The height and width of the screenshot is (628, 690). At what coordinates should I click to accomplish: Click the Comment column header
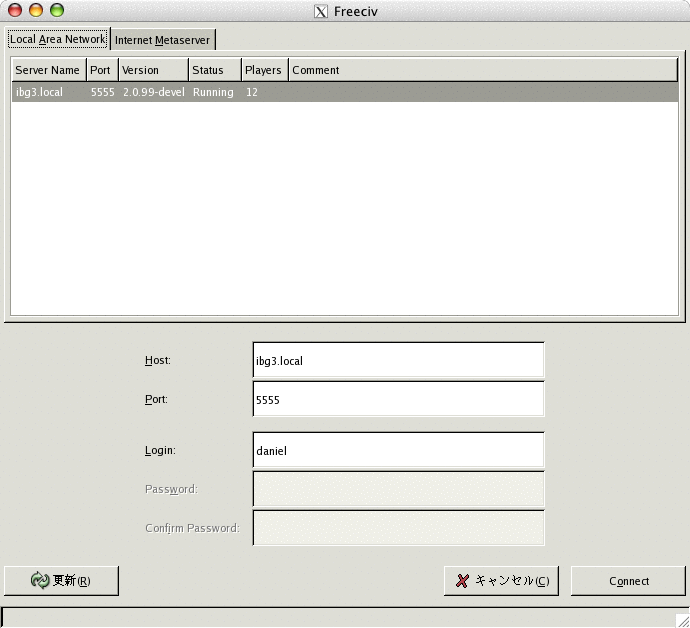[x=483, y=70]
